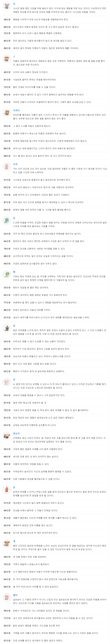Click the sheep (양) zodiac icon

[x=7, y=382]
